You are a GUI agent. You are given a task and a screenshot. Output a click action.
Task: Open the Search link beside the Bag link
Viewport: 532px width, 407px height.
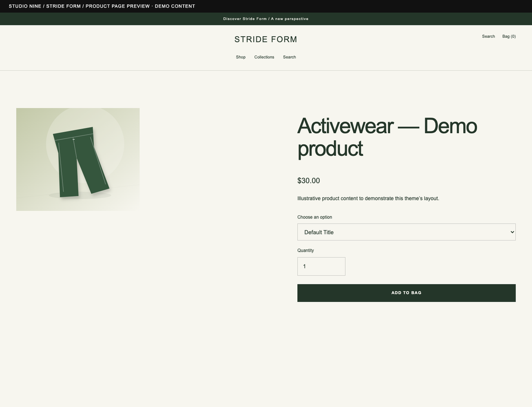(x=489, y=36)
